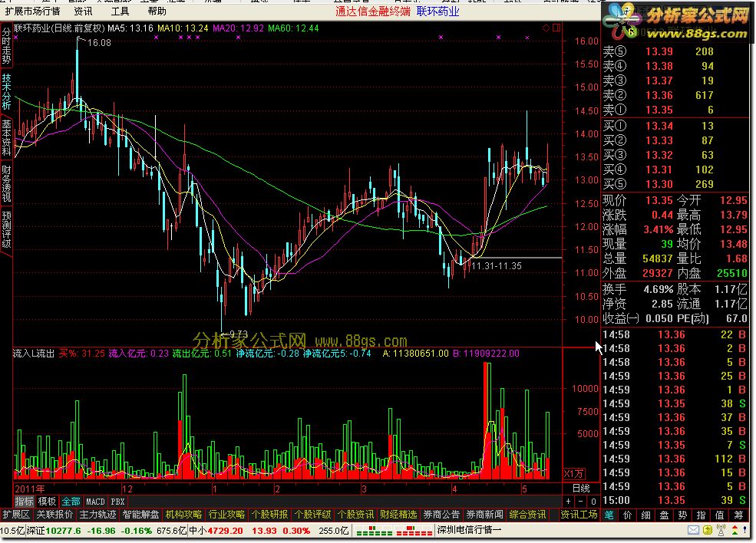This screenshot has width=756, height=543.
Task: Click the 联环药业 stock title at top
Action: (437, 11)
